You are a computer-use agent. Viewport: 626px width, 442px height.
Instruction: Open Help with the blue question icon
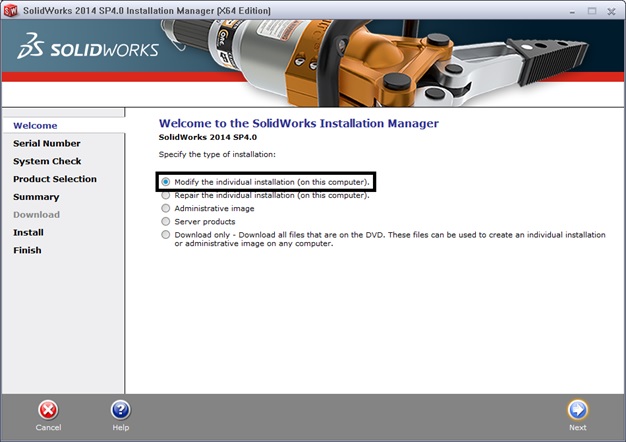pyautogui.click(x=120, y=410)
